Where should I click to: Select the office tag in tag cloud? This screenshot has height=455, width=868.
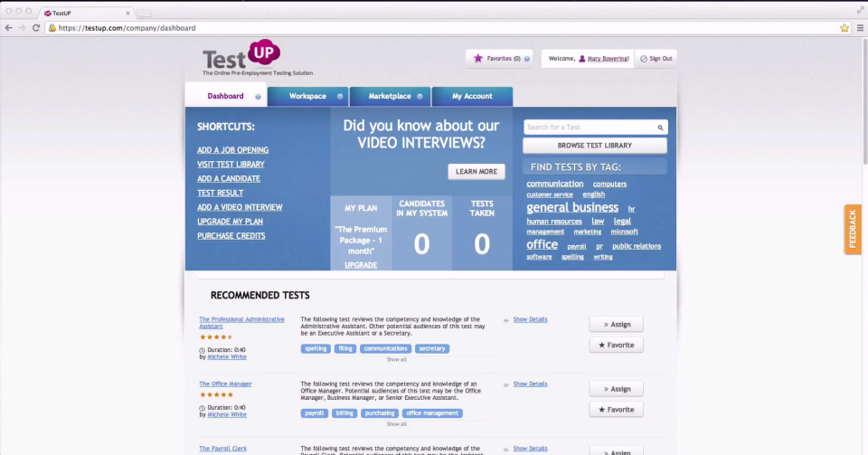pos(542,244)
